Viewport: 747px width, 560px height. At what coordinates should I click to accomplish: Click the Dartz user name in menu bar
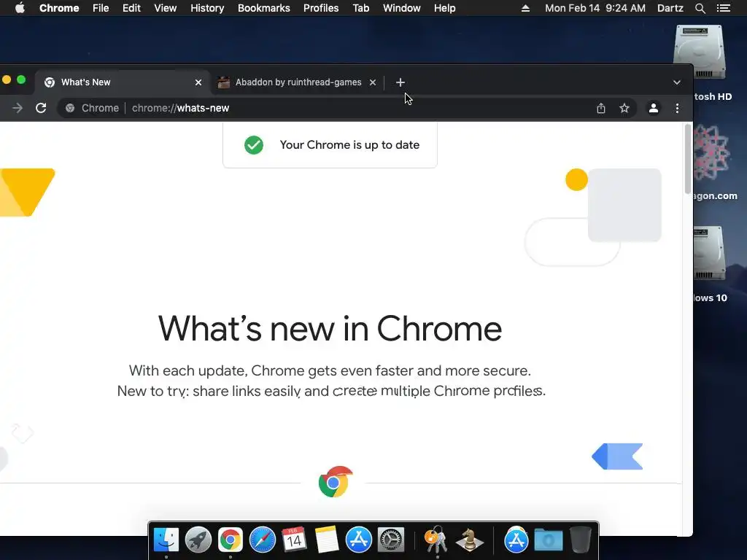pyautogui.click(x=670, y=8)
